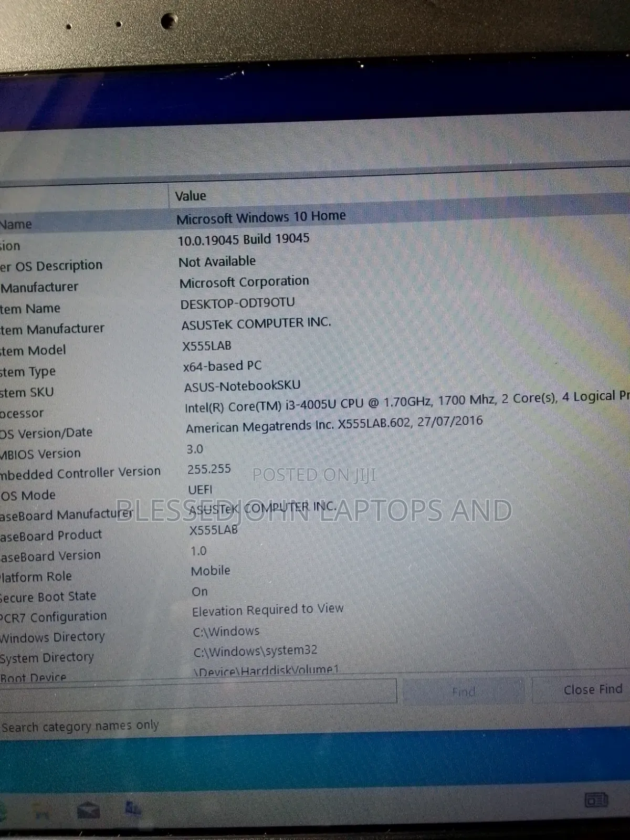
Task: Select the Intel Core i3-4005U processor value
Action: point(407,401)
